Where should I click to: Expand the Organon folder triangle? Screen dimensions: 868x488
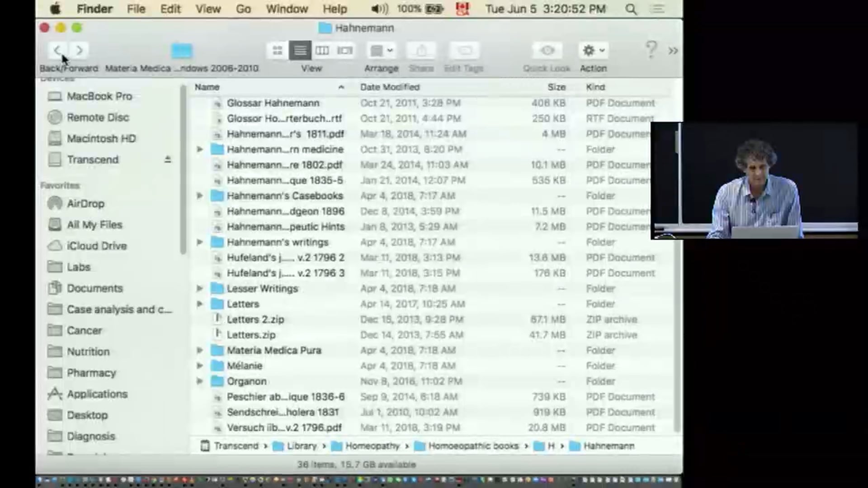pos(199,381)
